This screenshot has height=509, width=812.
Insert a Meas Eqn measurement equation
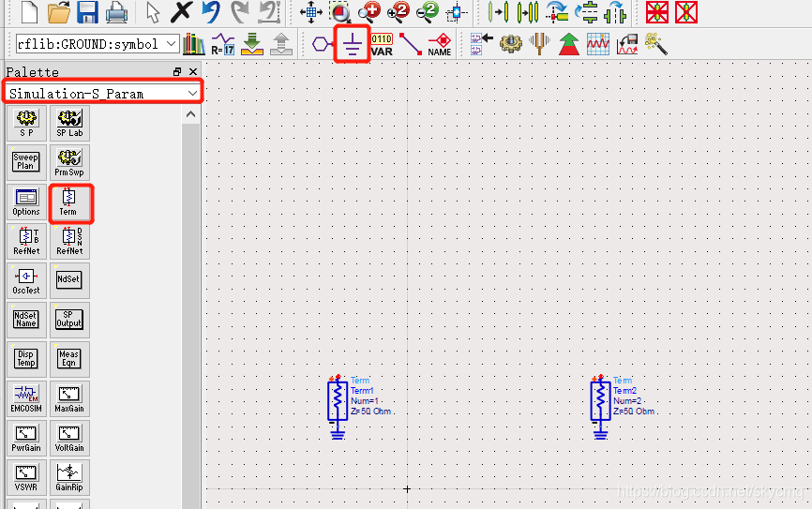pyautogui.click(x=69, y=359)
